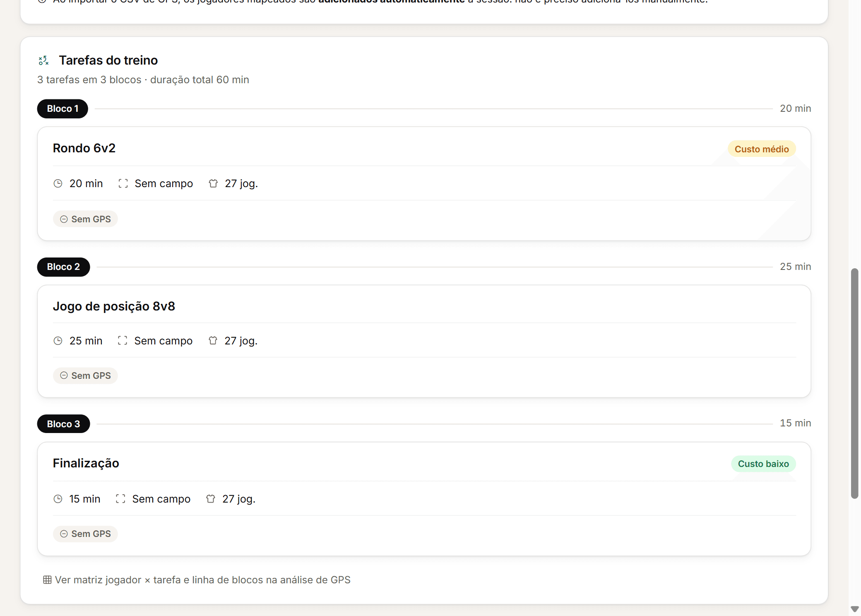Click Sem campo text in Finalização card

coord(161,499)
